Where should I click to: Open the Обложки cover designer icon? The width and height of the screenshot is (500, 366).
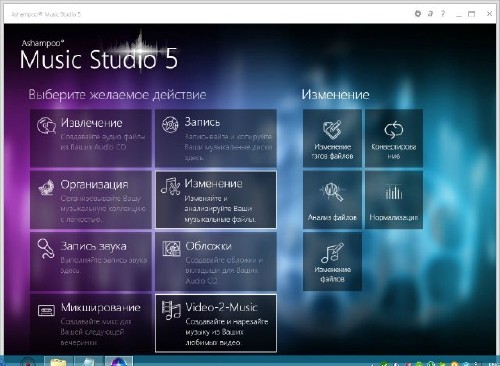(x=171, y=249)
